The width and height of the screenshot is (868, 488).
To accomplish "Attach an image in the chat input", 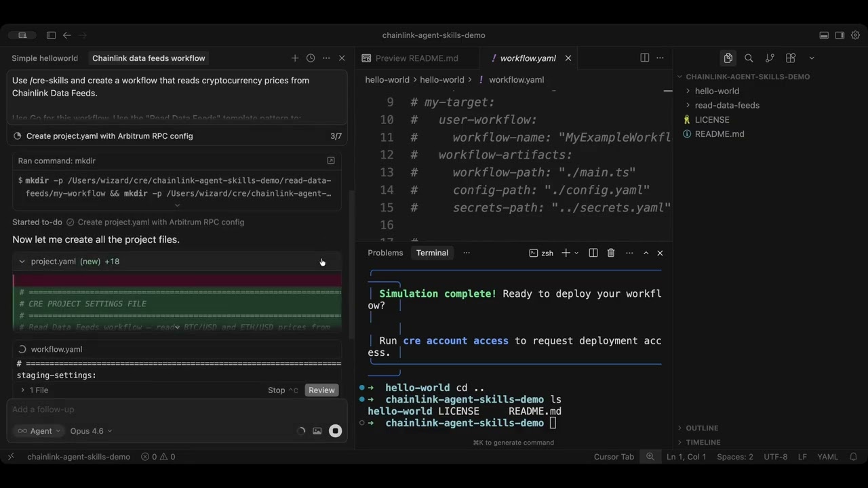I will [x=317, y=430].
